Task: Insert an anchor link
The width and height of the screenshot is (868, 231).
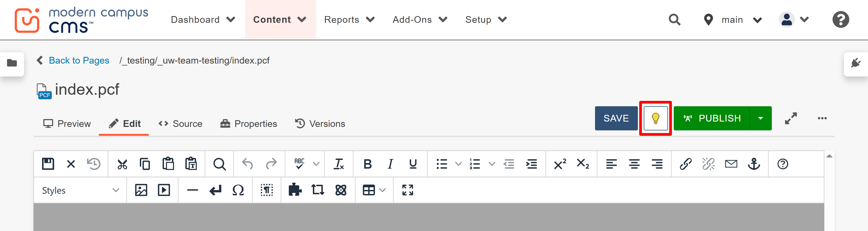Action: [x=754, y=164]
